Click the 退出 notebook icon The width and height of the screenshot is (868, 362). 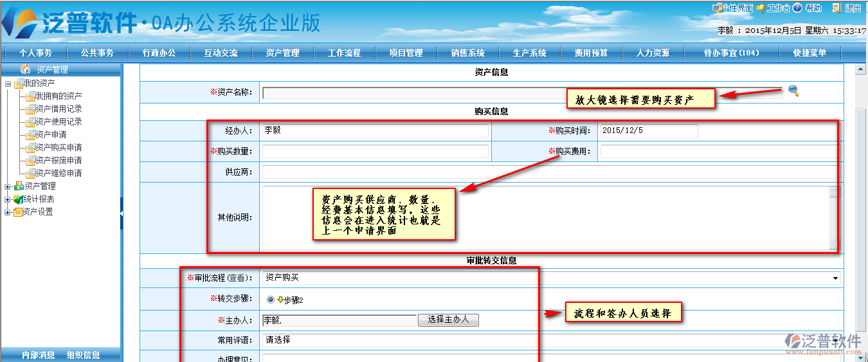coord(836,8)
